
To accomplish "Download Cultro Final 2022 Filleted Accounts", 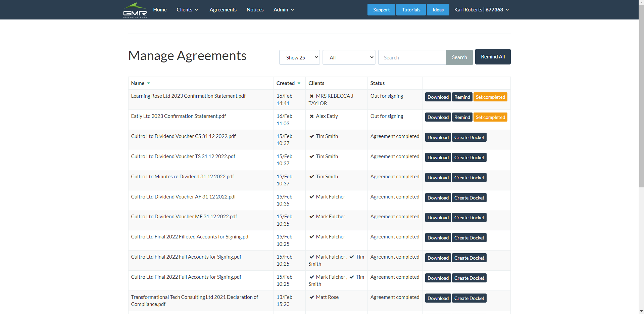I will (438, 238).
